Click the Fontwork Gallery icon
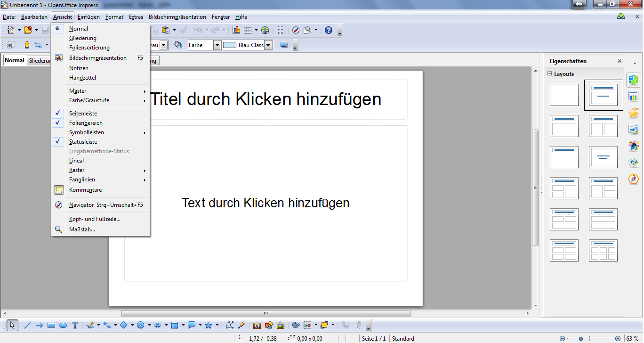 point(257,325)
